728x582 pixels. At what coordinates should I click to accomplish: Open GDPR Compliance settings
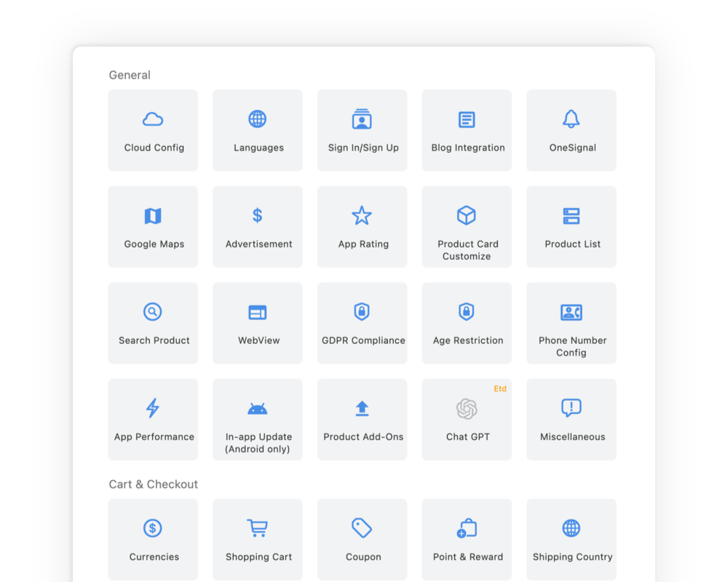click(x=362, y=323)
